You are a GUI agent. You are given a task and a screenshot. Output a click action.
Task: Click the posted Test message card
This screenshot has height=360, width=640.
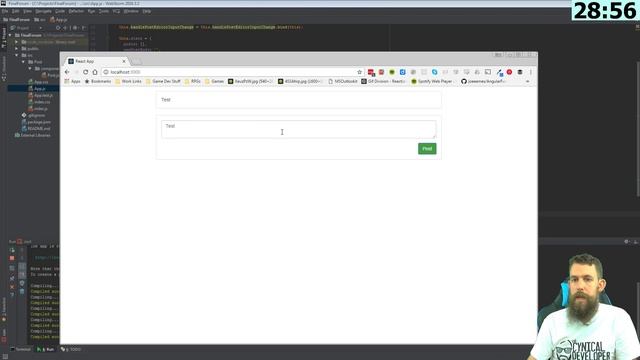298,100
